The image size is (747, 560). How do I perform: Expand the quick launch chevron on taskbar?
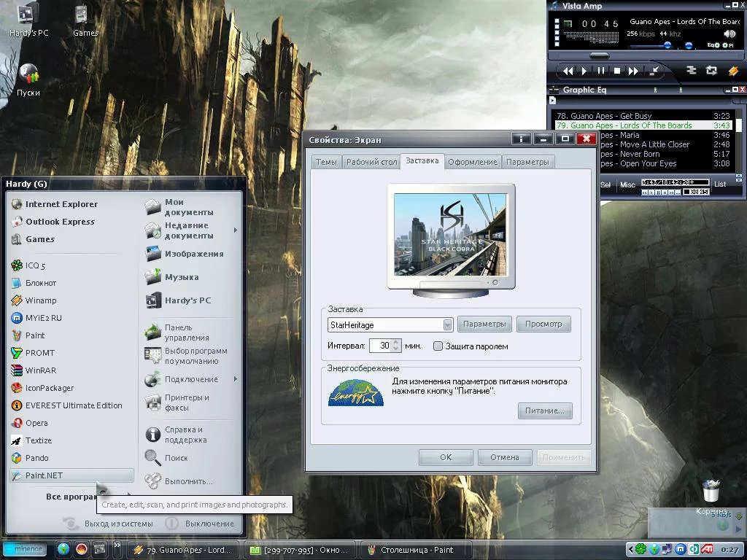click(117, 545)
